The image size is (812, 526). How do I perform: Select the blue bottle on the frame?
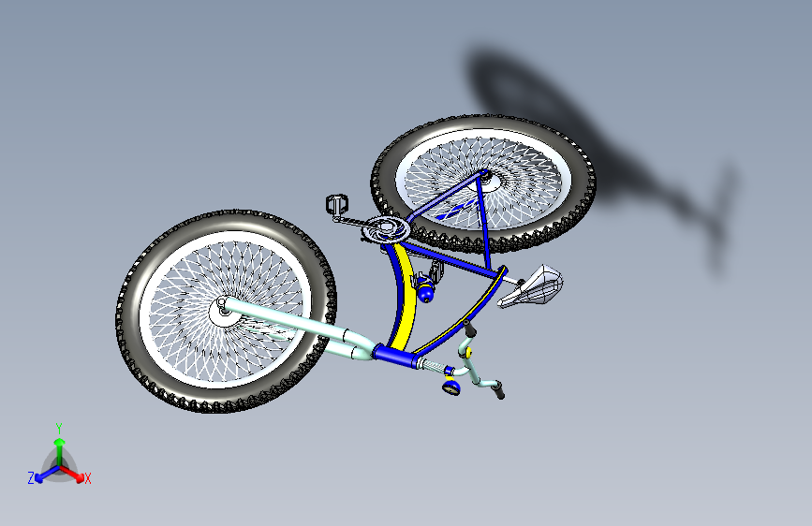(x=425, y=289)
